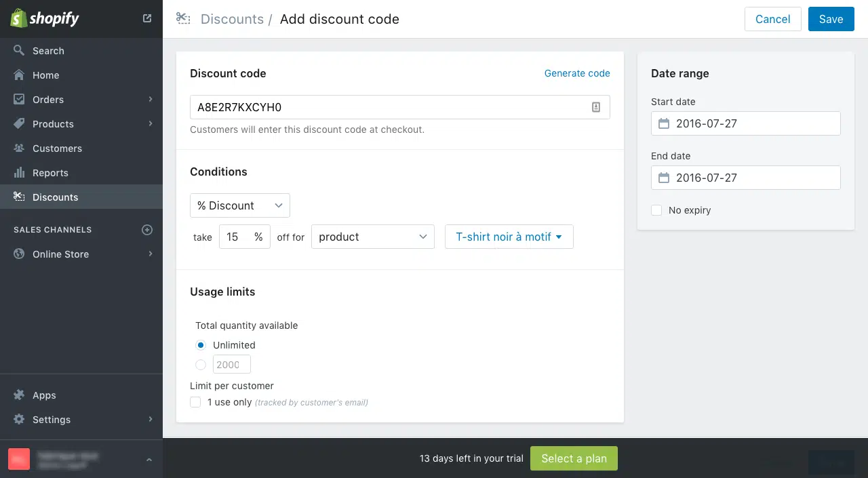This screenshot has width=868, height=478.
Task: Check the 1 use only checkbox
Action: click(x=195, y=402)
